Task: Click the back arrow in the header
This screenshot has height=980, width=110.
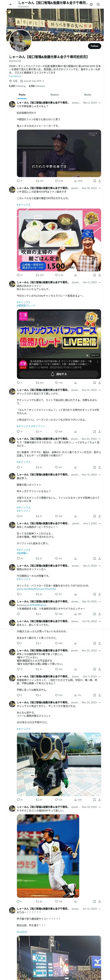Action: pyautogui.click(x=11, y=5)
